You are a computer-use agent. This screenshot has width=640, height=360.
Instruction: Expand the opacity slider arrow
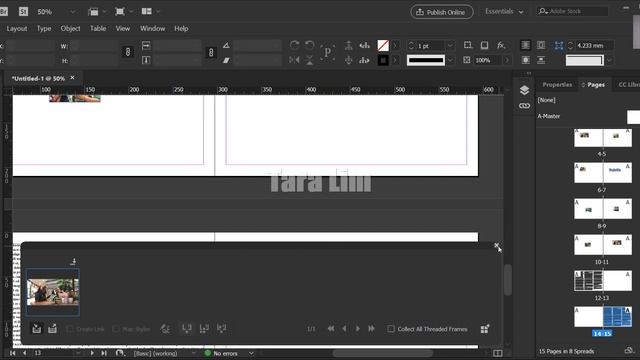coord(507,60)
